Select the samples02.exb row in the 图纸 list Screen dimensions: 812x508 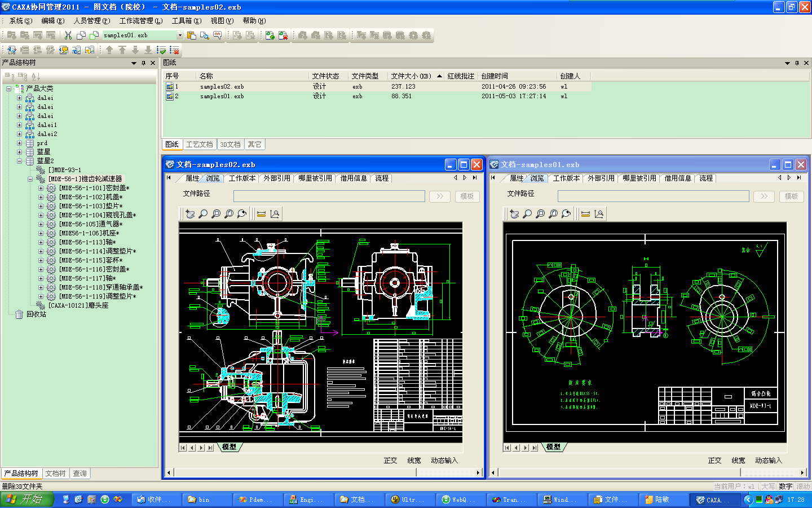377,87
